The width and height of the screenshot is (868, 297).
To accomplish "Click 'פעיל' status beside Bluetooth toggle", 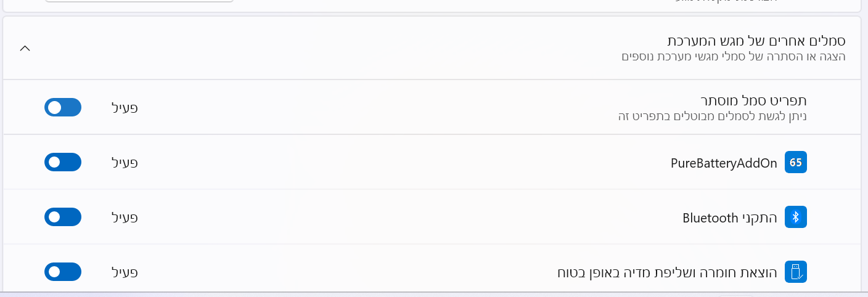I will [125, 217].
